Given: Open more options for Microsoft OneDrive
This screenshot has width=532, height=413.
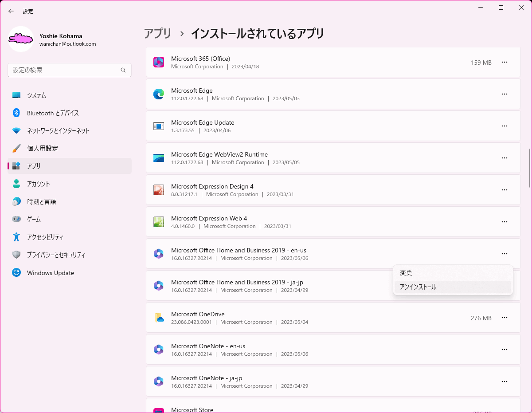Looking at the screenshot, I should [x=504, y=318].
